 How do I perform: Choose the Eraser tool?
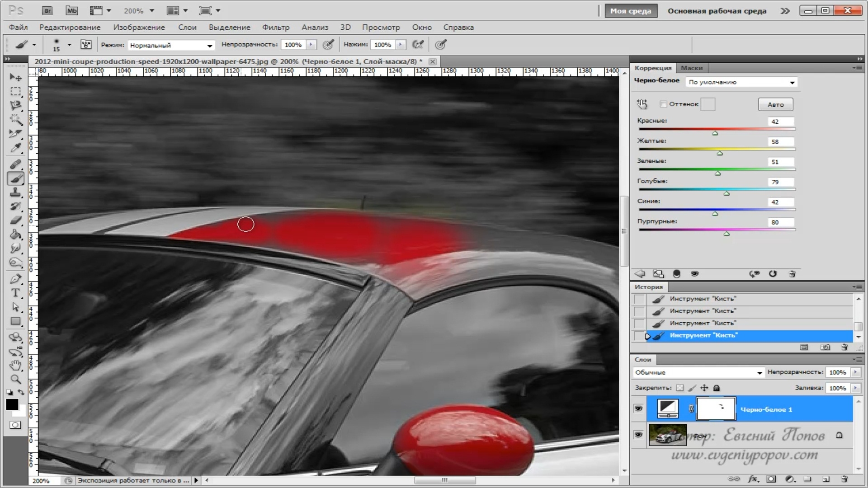15,220
